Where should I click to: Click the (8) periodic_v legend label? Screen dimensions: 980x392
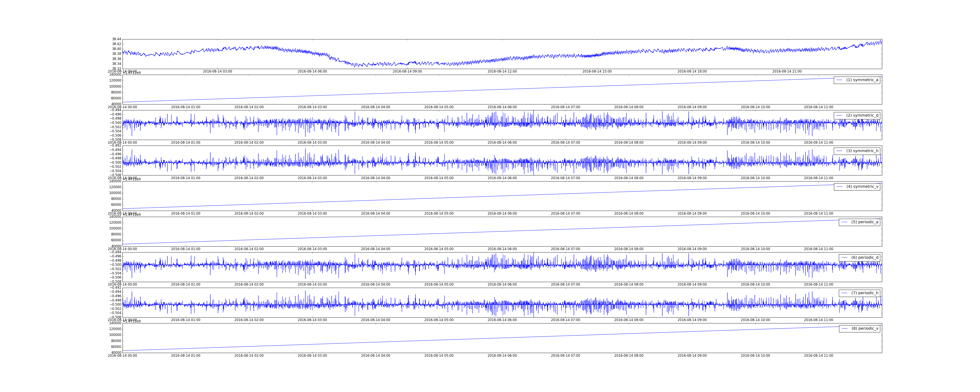865,328
